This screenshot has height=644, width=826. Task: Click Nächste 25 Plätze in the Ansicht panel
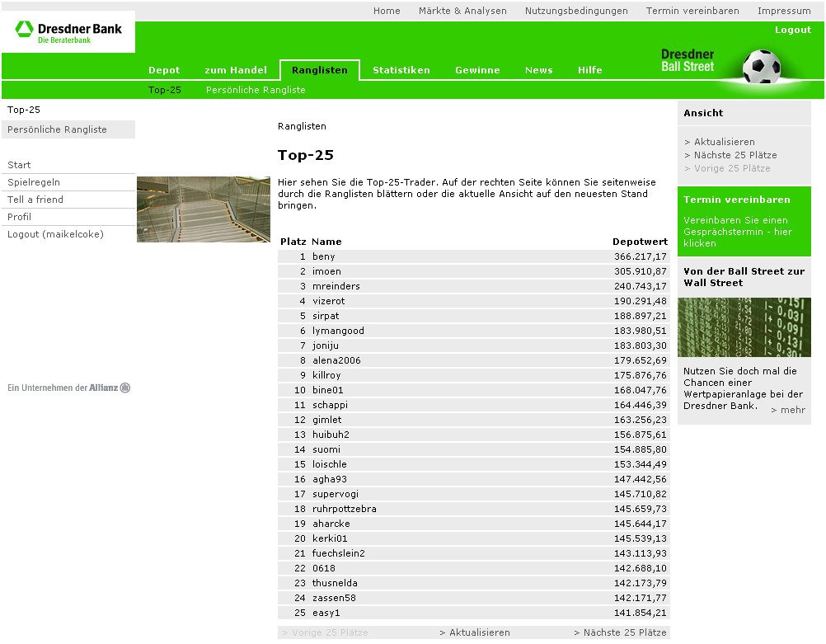click(734, 155)
